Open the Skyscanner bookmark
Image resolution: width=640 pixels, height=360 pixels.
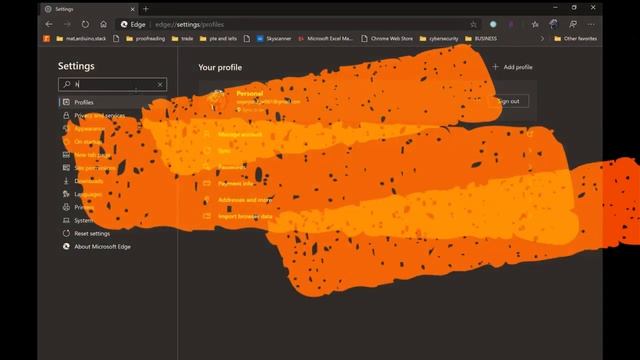274,38
